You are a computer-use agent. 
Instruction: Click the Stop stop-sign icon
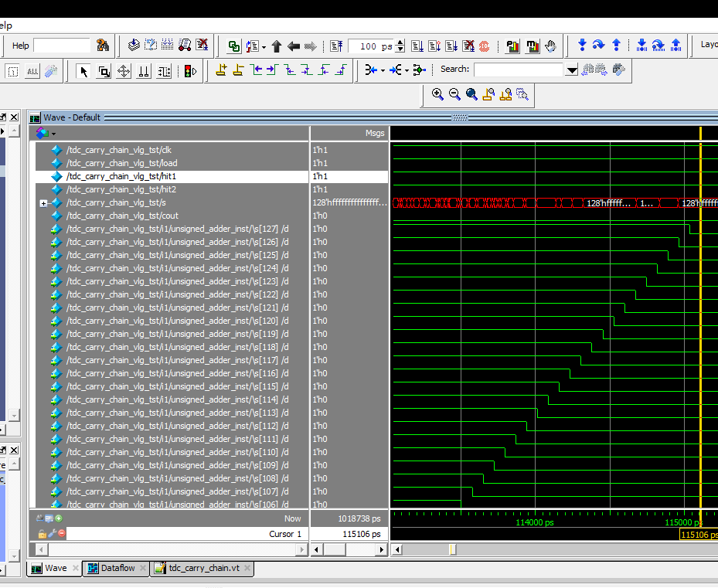tap(485, 46)
